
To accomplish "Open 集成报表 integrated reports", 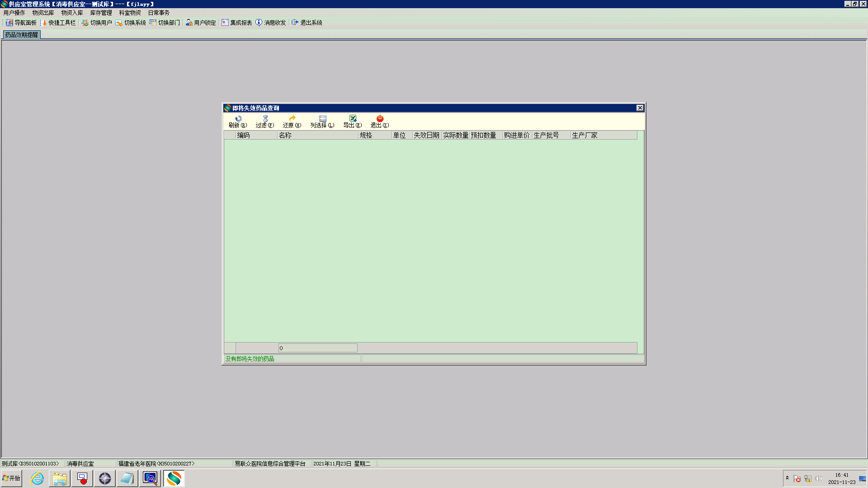I will click(x=236, y=23).
